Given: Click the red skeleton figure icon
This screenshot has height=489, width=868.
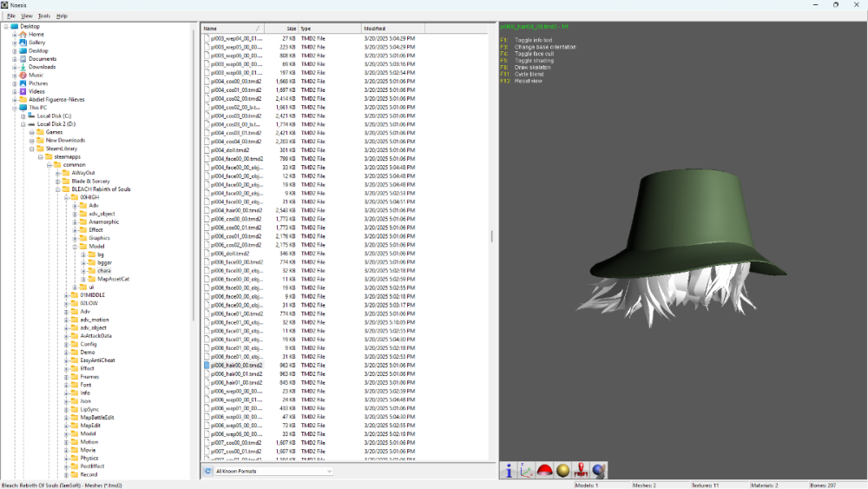Looking at the screenshot, I should 581,470.
